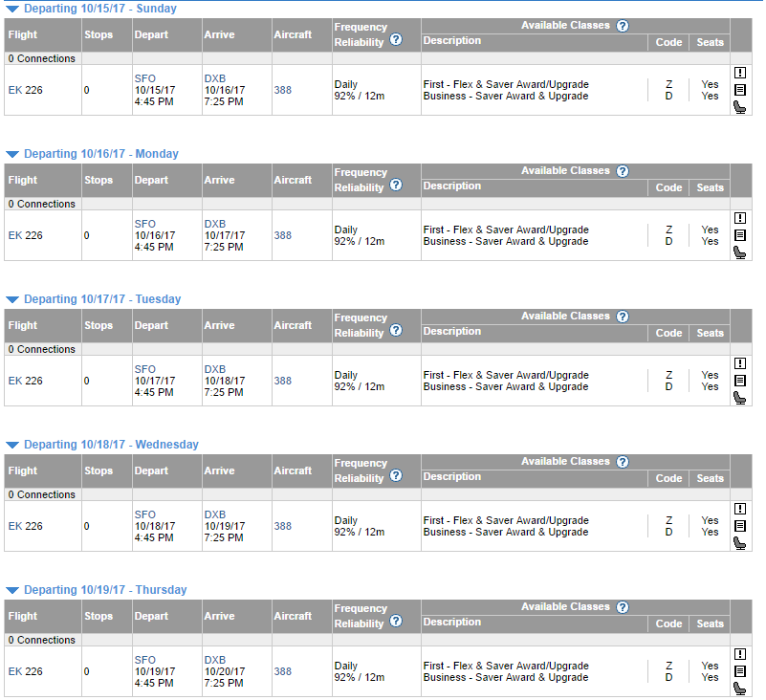Viewport: 766px width, 700px height.
Task: Click 'Daily 92% / 12m' in Monday table
Action: click(x=359, y=235)
